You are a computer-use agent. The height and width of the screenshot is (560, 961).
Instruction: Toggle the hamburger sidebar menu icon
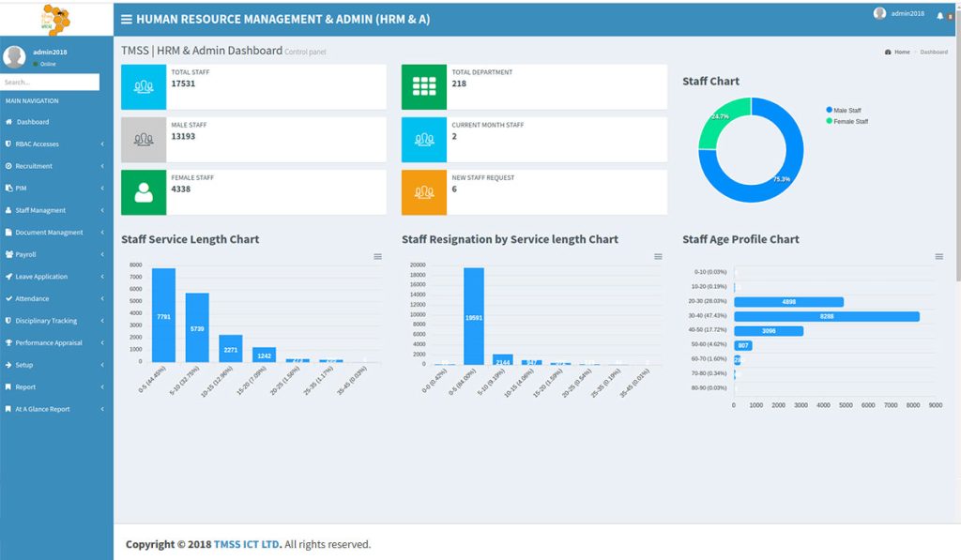[127, 19]
